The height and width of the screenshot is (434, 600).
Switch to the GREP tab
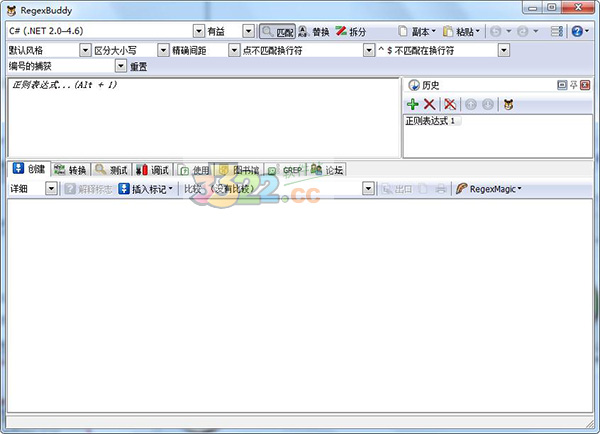coord(285,170)
